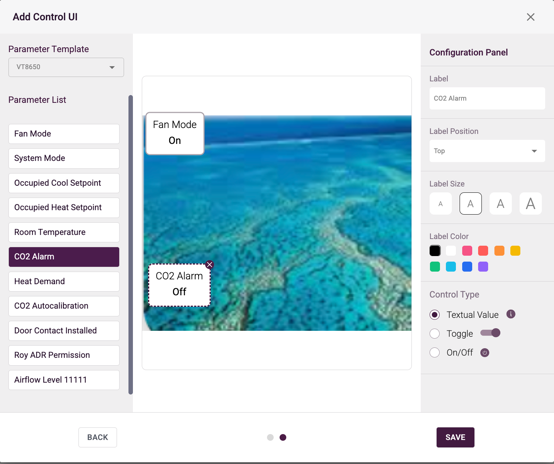Select the second label size A

[x=470, y=204]
